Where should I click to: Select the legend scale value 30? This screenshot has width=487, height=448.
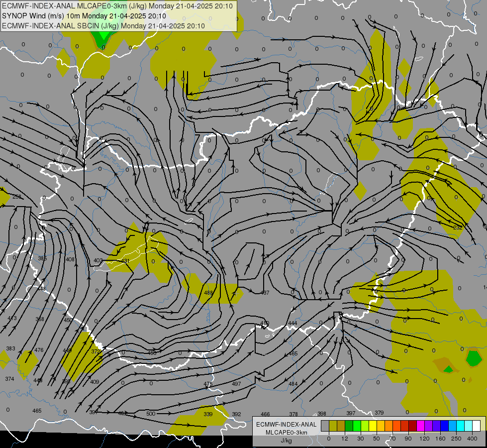(x=360, y=439)
